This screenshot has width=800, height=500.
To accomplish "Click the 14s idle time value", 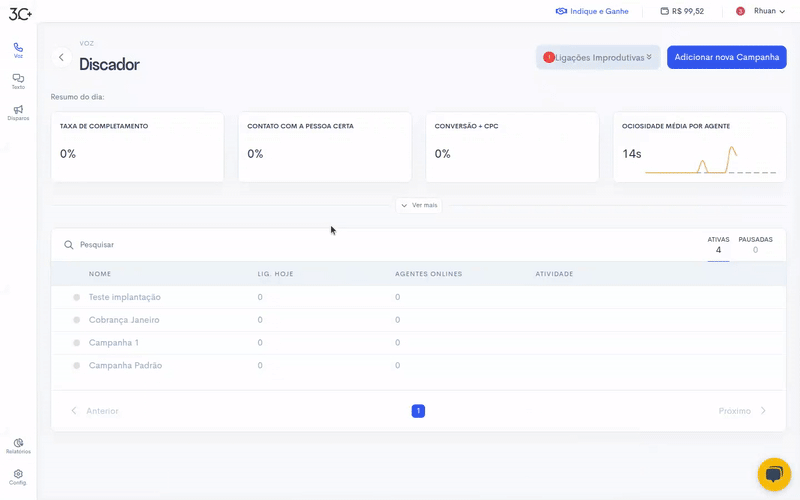I will coord(631,154).
